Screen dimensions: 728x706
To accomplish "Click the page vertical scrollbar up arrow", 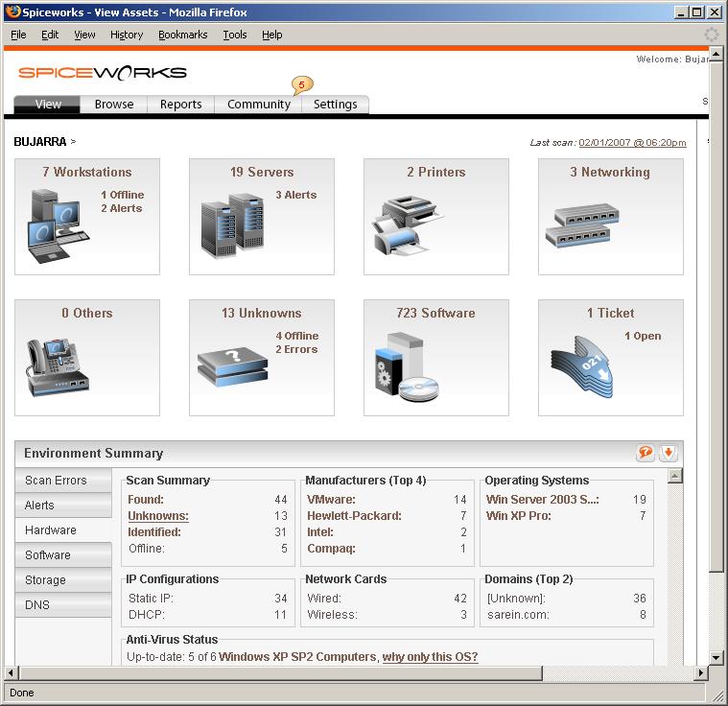I will [x=716, y=55].
